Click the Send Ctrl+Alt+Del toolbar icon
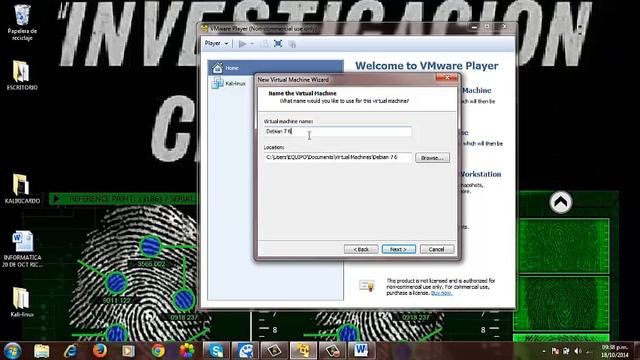Image resolution: width=640 pixels, height=360 pixels. (x=264, y=44)
